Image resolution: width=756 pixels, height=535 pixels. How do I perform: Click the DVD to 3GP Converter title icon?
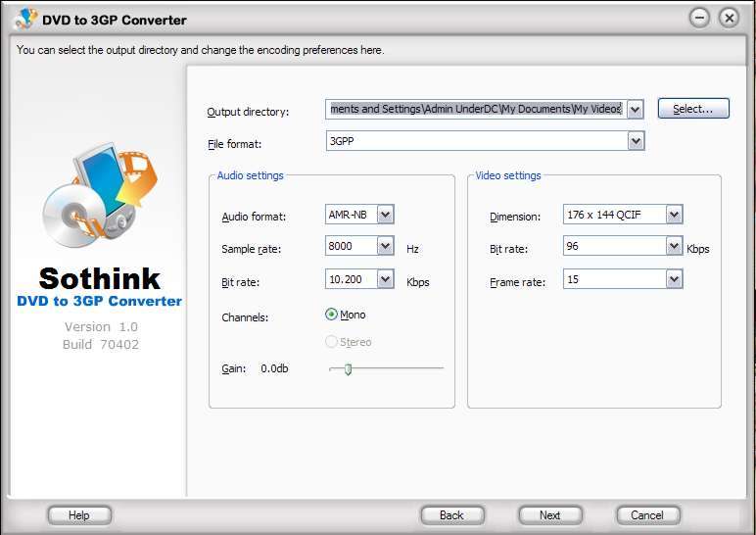pos(25,19)
